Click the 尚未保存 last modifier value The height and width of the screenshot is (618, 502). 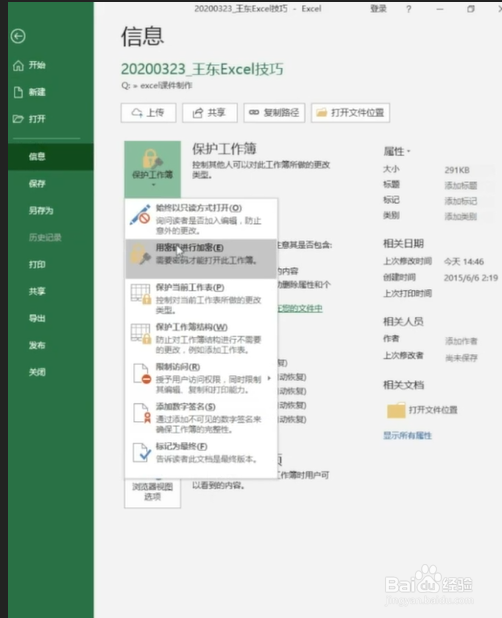(461, 358)
